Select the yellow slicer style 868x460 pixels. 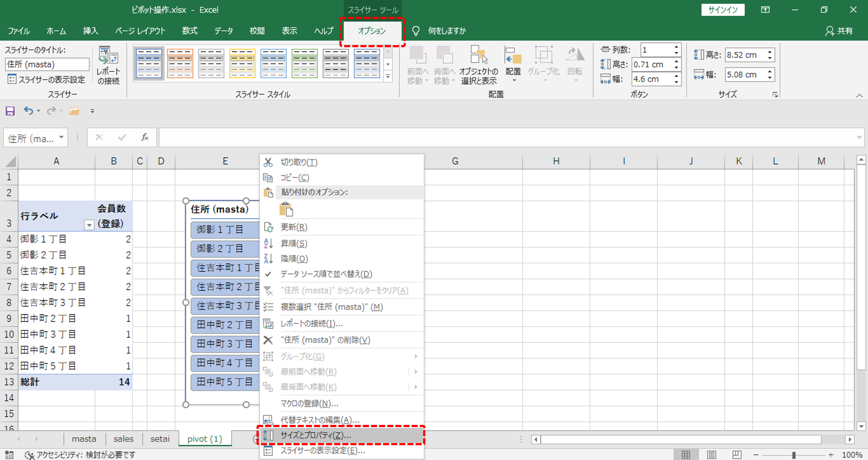click(x=242, y=63)
